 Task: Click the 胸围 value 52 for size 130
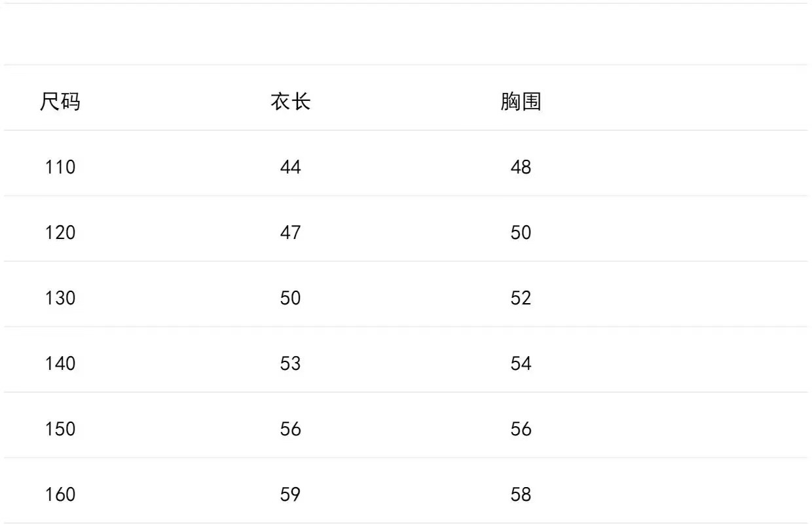pos(521,299)
